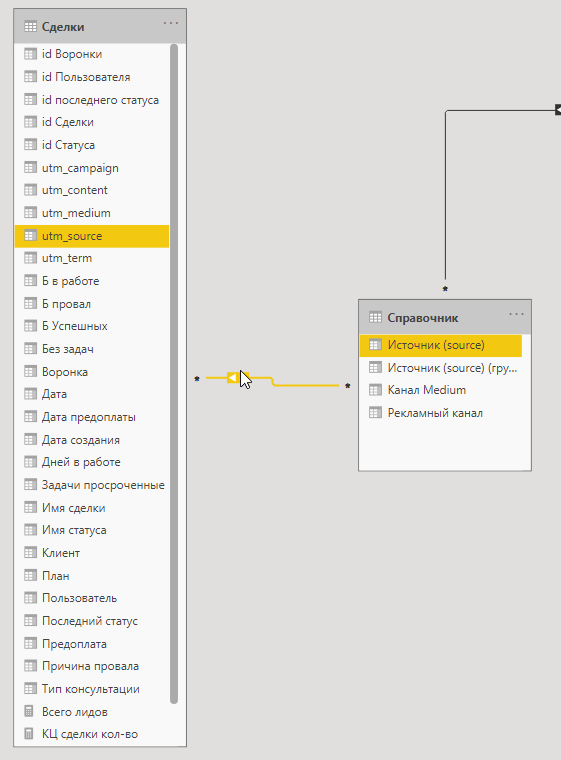Click the column icon next to Рекламный канал
561x760 pixels.
coord(375,413)
